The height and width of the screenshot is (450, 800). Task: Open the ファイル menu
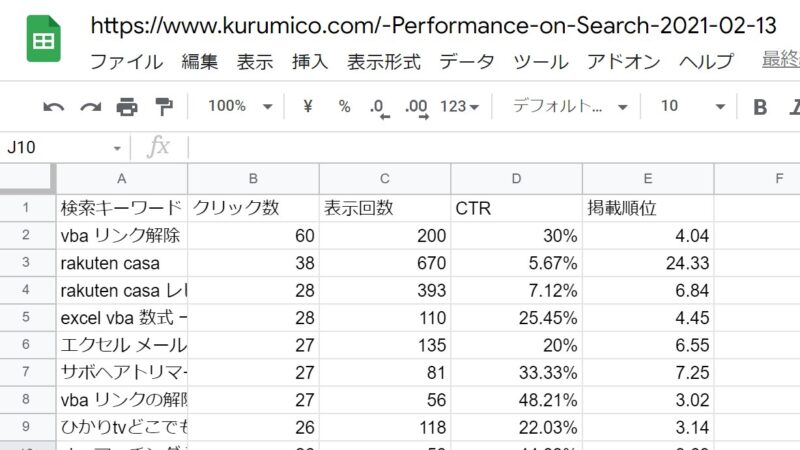pos(127,62)
